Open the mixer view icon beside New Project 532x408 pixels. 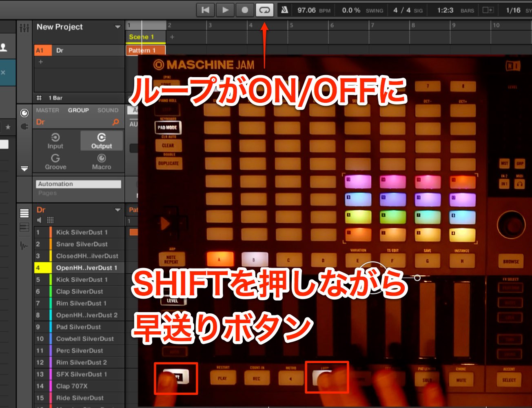[24, 28]
